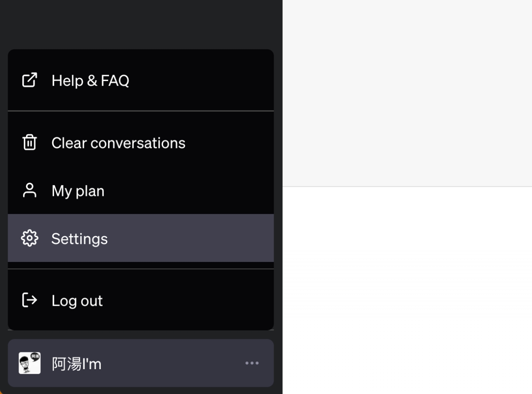
Task: Click the user avatar thumbnail
Action: pyautogui.click(x=30, y=363)
